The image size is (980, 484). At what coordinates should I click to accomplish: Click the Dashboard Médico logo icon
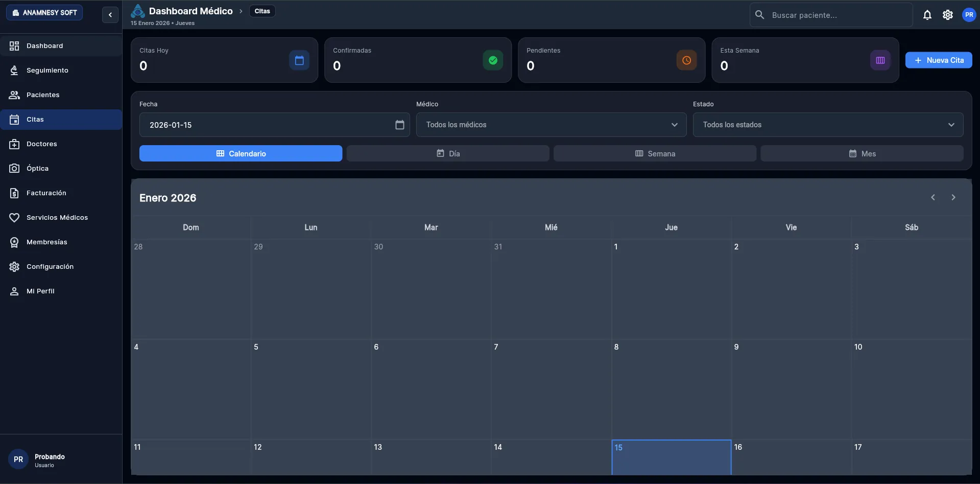point(137,11)
